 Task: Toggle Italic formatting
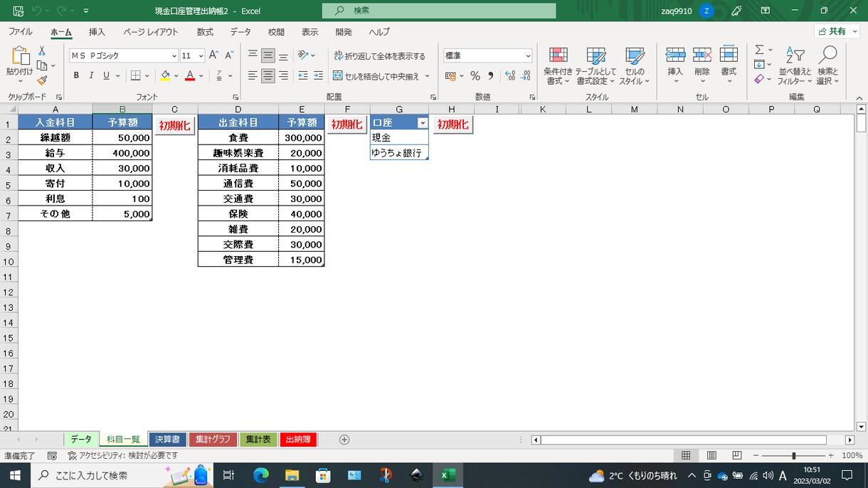click(91, 75)
